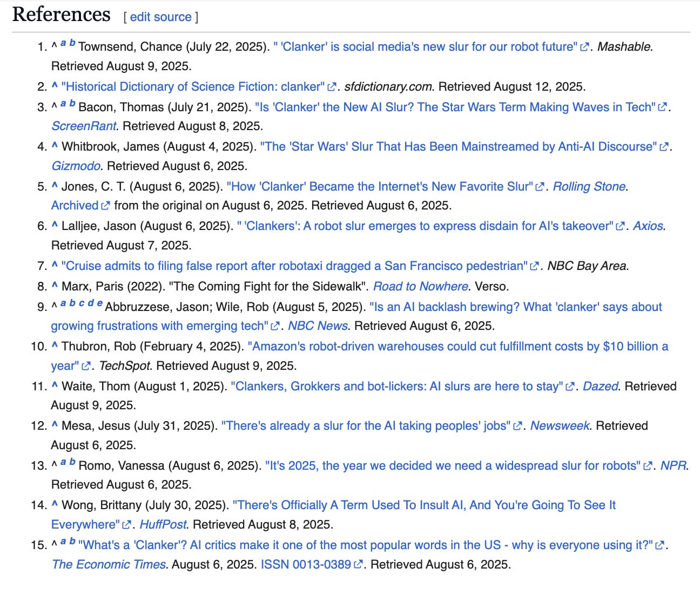Jump back via reference 9 backlink e
700x595 pixels.
[99, 303]
